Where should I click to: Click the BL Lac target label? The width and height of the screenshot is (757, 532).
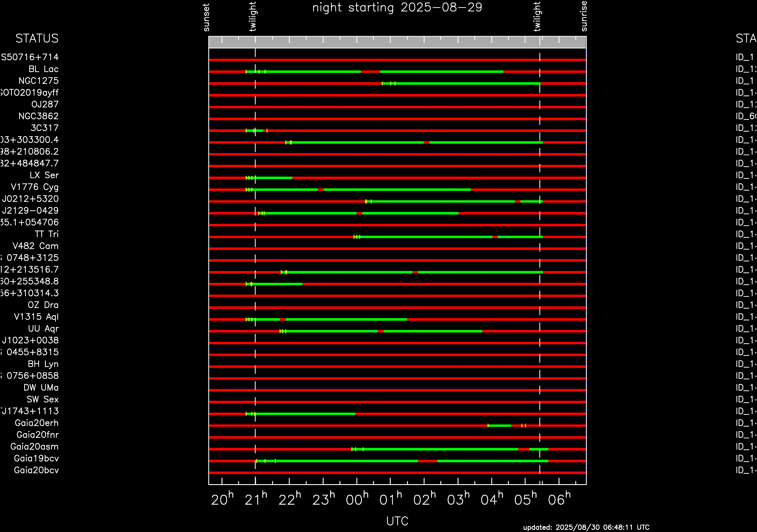point(43,69)
